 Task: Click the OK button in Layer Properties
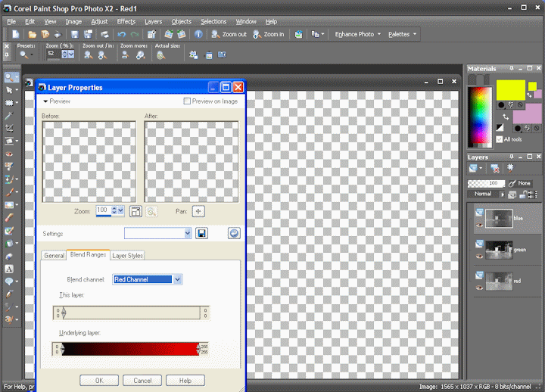(x=99, y=380)
